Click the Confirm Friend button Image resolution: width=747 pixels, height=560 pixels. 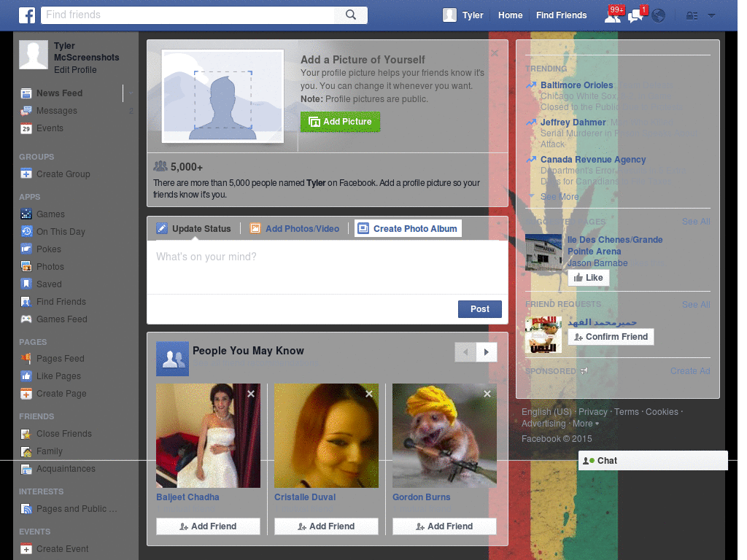tap(611, 337)
